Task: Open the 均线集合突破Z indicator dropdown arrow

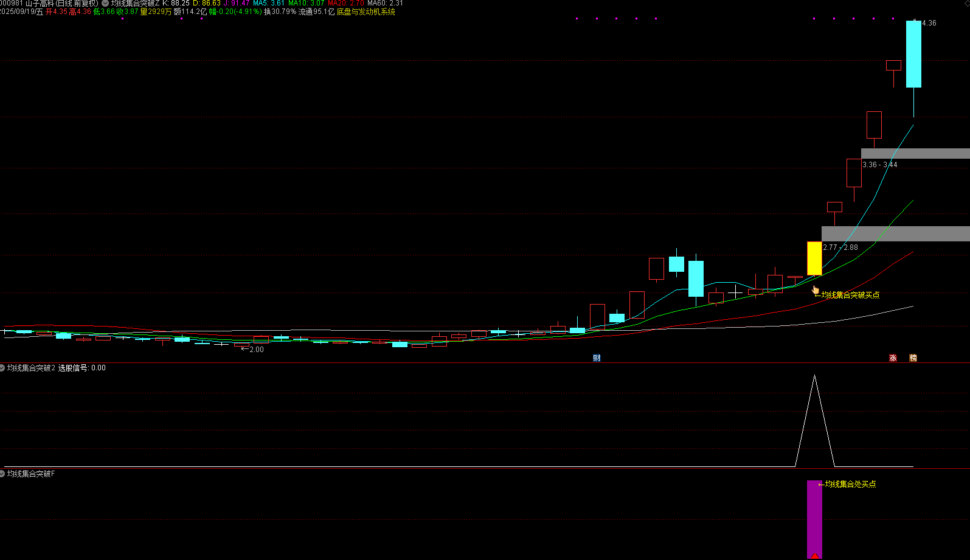Action: tap(105, 4)
